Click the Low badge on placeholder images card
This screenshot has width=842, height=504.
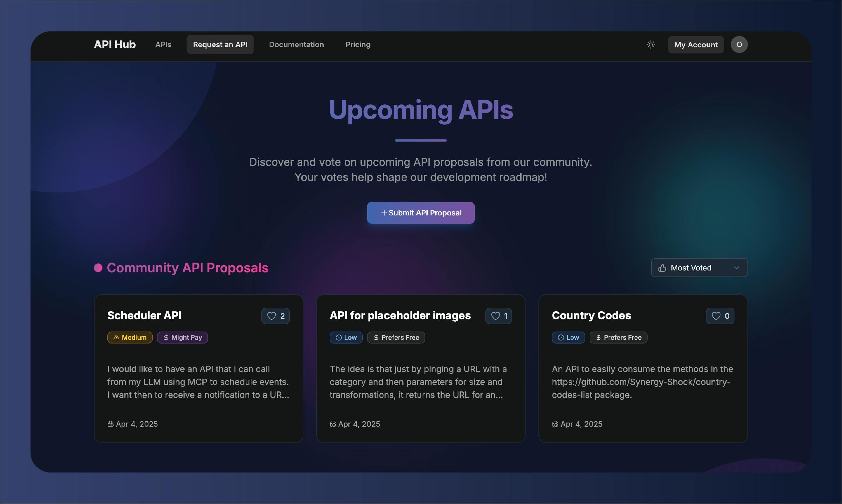[346, 338]
